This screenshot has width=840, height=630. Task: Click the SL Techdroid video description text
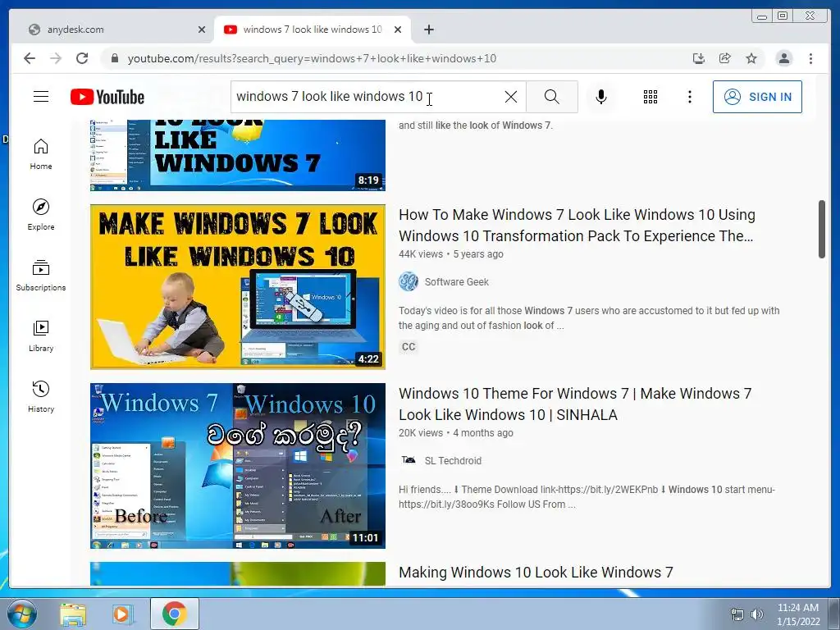tap(587, 496)
